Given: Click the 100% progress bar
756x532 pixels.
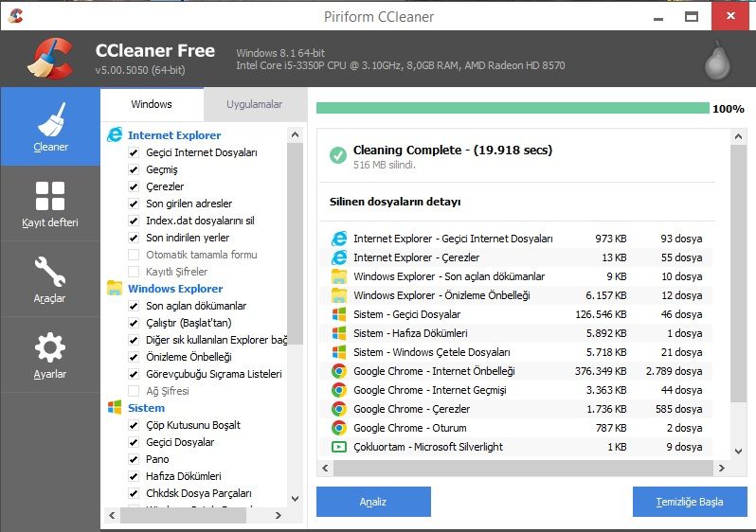Looking at the screenshot, I should [513, 108].
